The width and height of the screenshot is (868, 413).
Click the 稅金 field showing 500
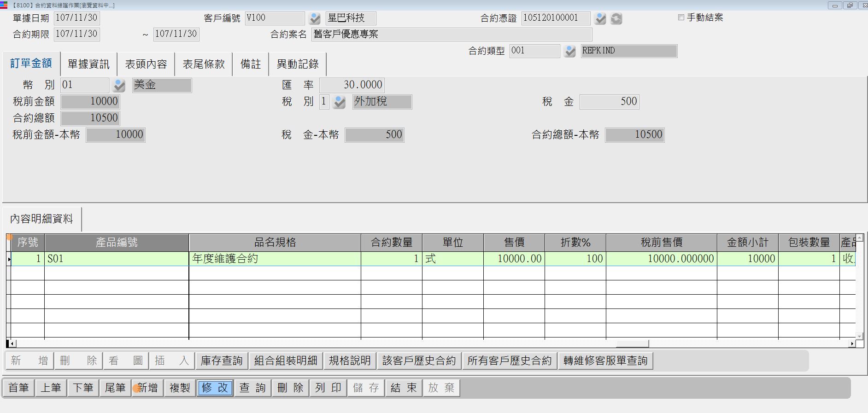point(609,102)
